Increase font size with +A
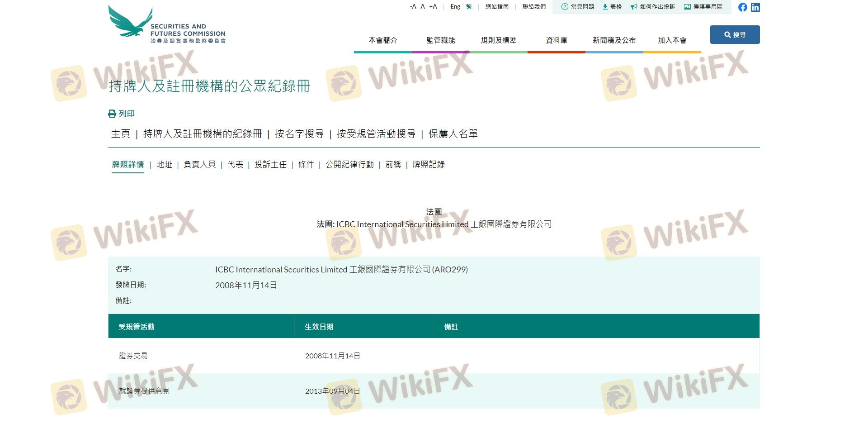Screen dimensions: 868x424 pos(433,7)
